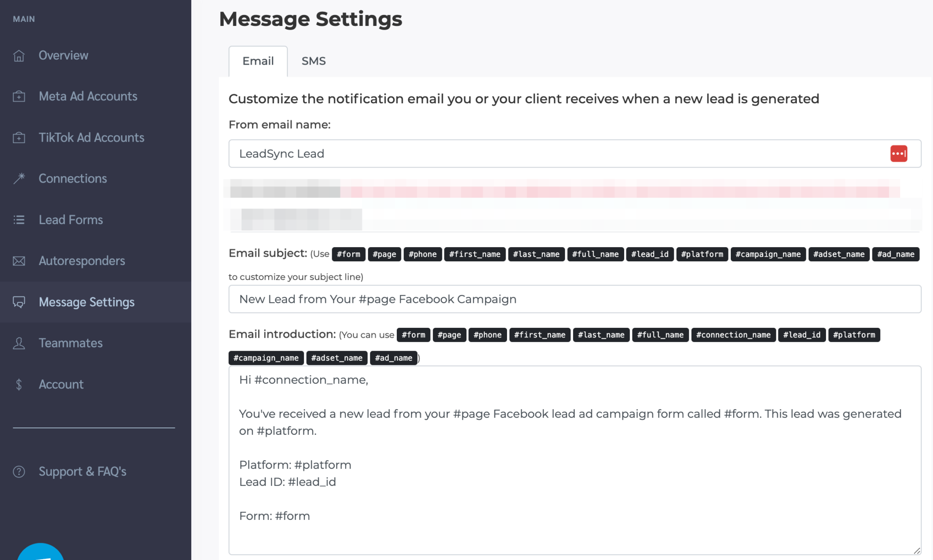Click the red ellipsis icon in From email field
This screenshot has height=560, width=933.
(x=898, y=153)
